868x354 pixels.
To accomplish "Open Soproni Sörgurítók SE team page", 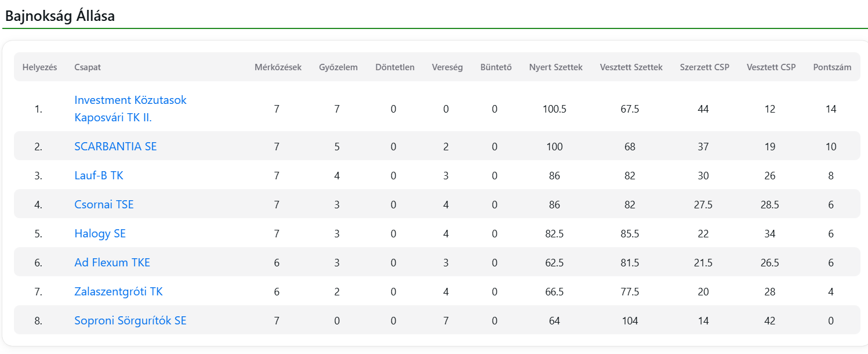I will pos(130,320).
